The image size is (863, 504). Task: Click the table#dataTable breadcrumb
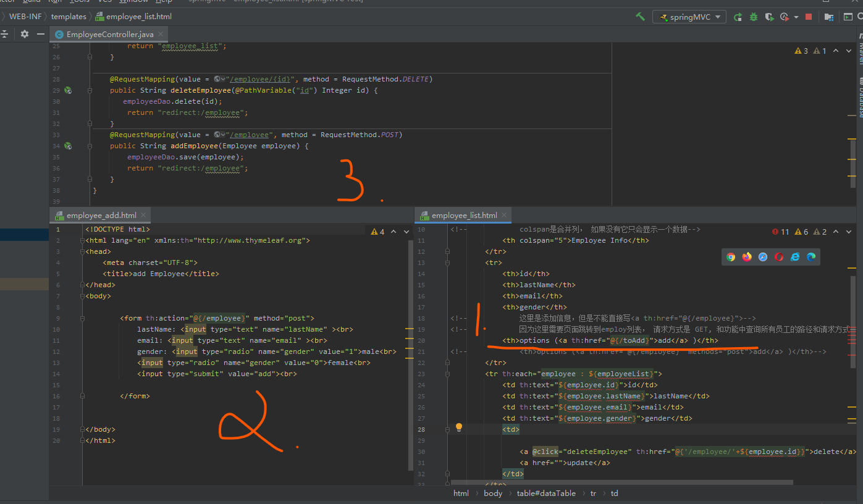point(547,493)
